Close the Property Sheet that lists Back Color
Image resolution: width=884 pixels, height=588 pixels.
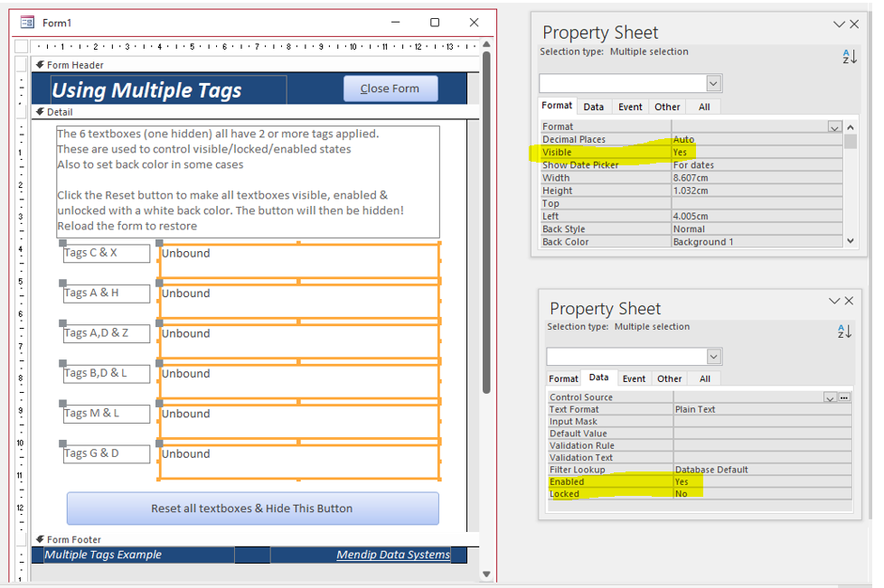click(x=854, y=23)
